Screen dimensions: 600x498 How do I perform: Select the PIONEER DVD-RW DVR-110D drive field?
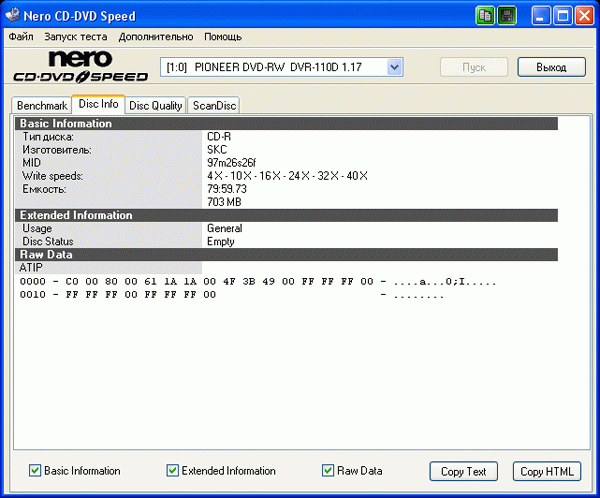pos(281,67)
